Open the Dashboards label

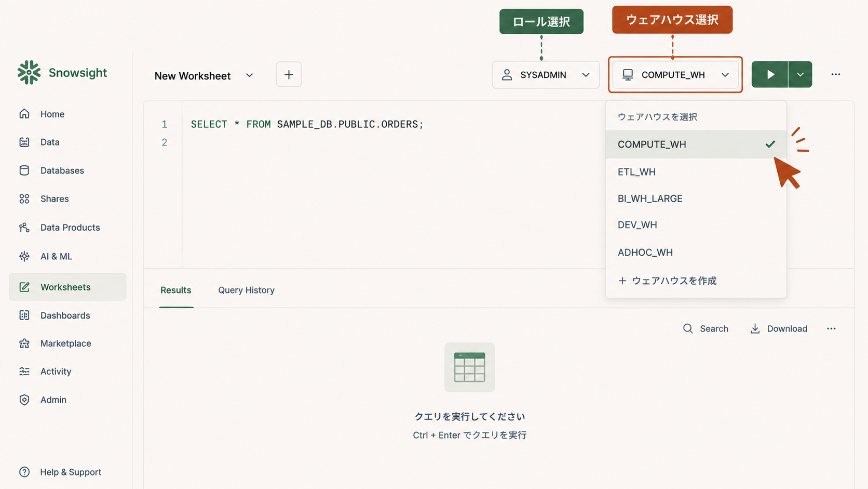(x=65, y=315)
